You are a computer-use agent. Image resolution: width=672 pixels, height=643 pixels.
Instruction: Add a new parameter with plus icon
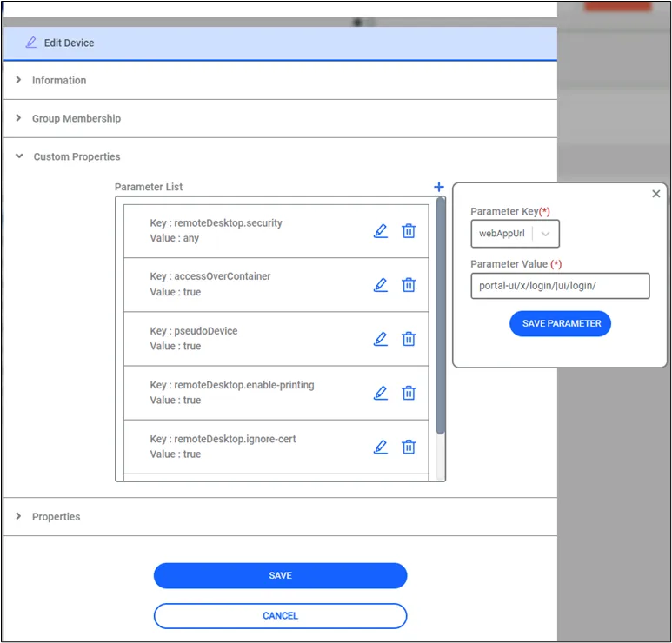pos(439,187)
